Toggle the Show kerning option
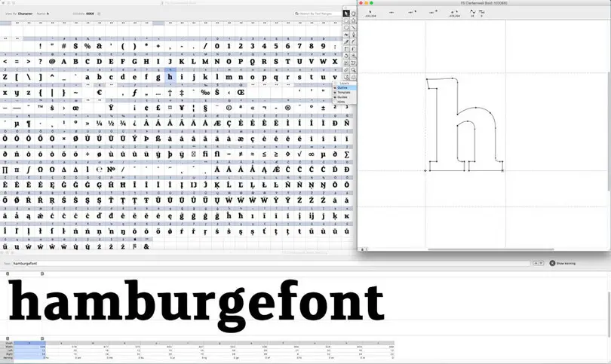The width and height of the screenshot is (611, 364). click(x=552, y=263)
